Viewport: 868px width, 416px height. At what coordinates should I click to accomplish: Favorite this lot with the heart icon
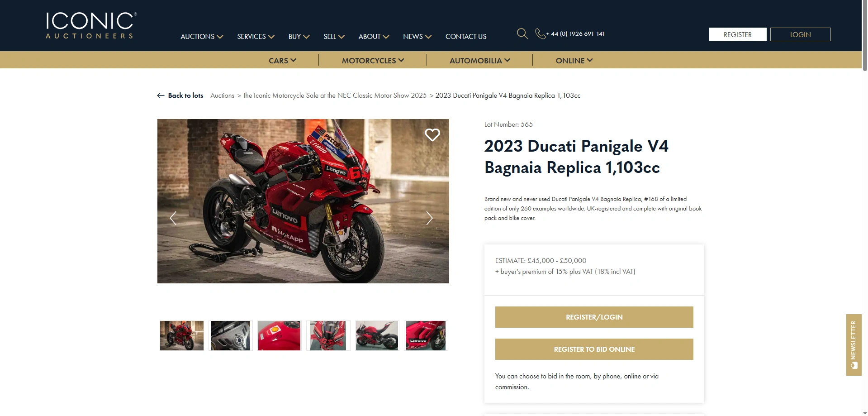point(432,134)
